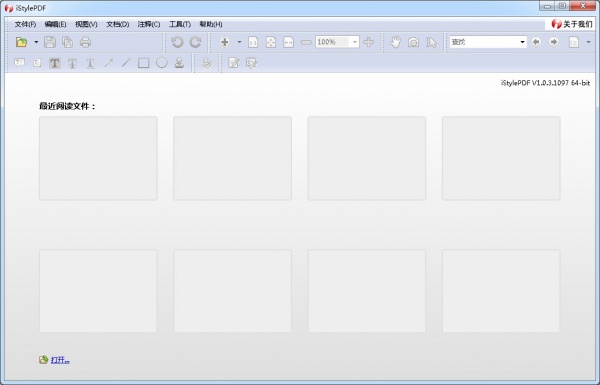600x385 pixels.
Task: Select the hand pan tool
Action: pyautogui.click(x=396, y=42)
